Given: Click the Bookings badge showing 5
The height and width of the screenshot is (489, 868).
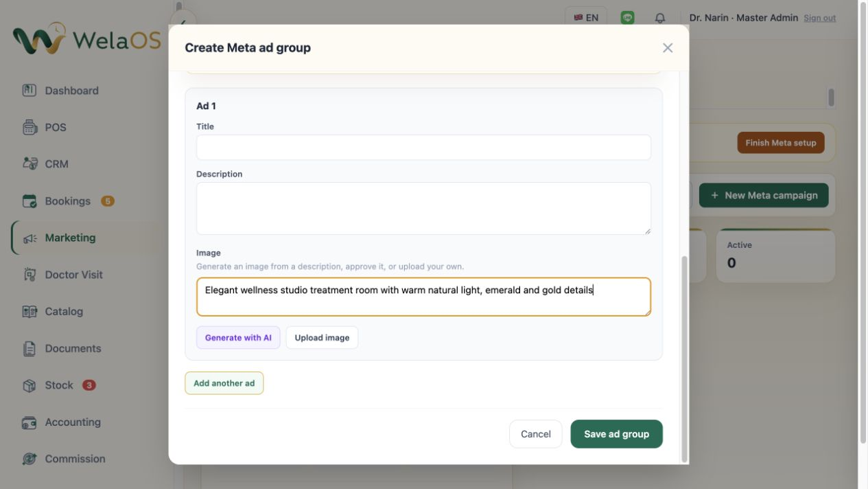Looking at the screenshot, I should [108, 201].
